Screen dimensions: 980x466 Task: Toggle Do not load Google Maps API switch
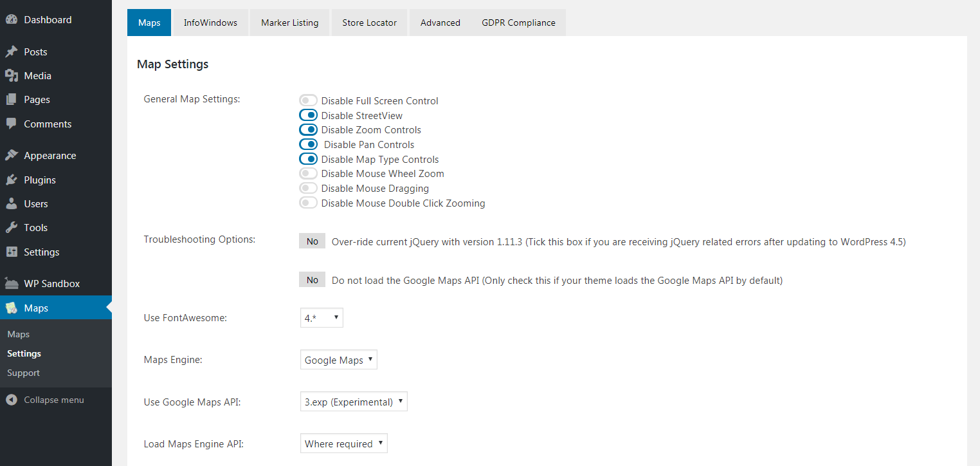click(313, 280)
